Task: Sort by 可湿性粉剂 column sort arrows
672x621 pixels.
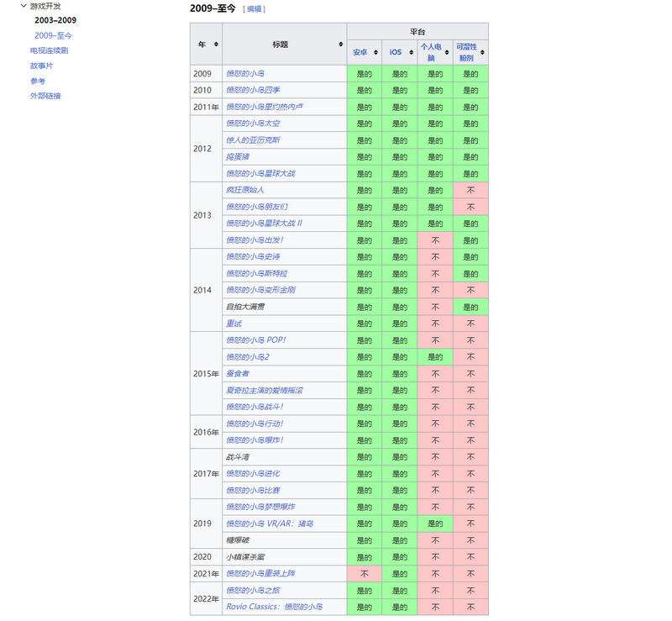Action: pos(482,52)
